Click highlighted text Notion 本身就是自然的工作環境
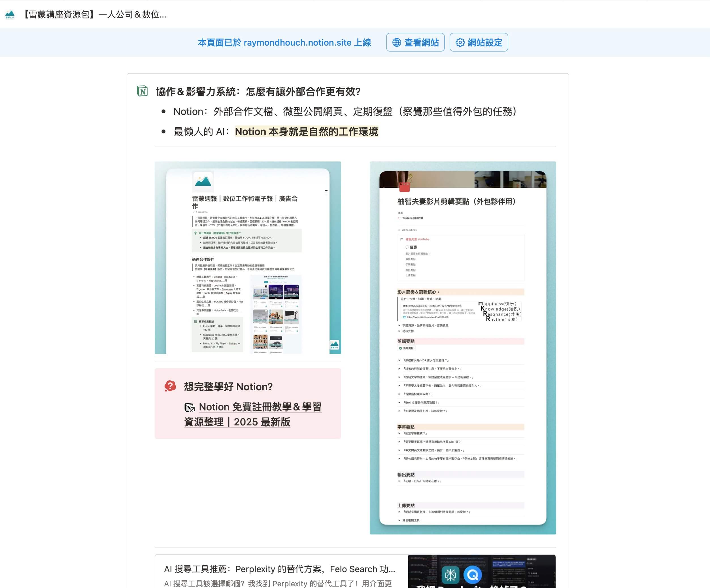This screenshot has width=710, height=588. [x=306, y=131]
